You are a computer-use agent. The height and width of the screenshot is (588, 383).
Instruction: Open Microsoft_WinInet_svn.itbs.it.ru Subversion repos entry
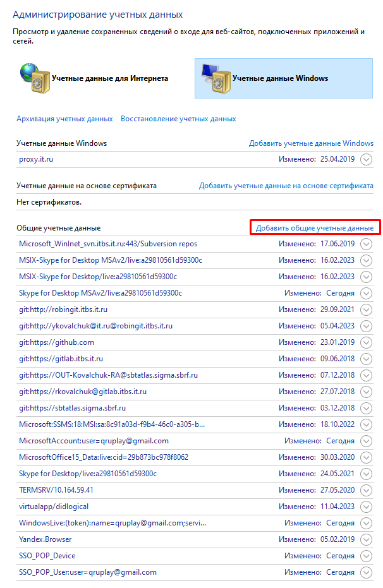tap(108, 244)
